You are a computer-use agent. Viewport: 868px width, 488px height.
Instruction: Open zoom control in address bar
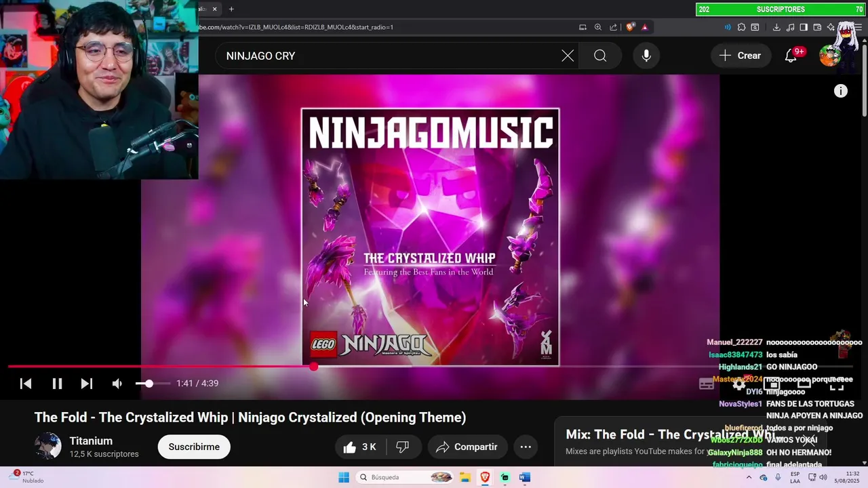point(598,27)
